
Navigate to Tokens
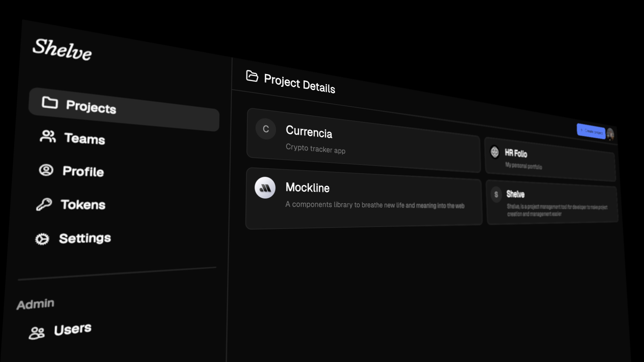(x=83, y=204)
